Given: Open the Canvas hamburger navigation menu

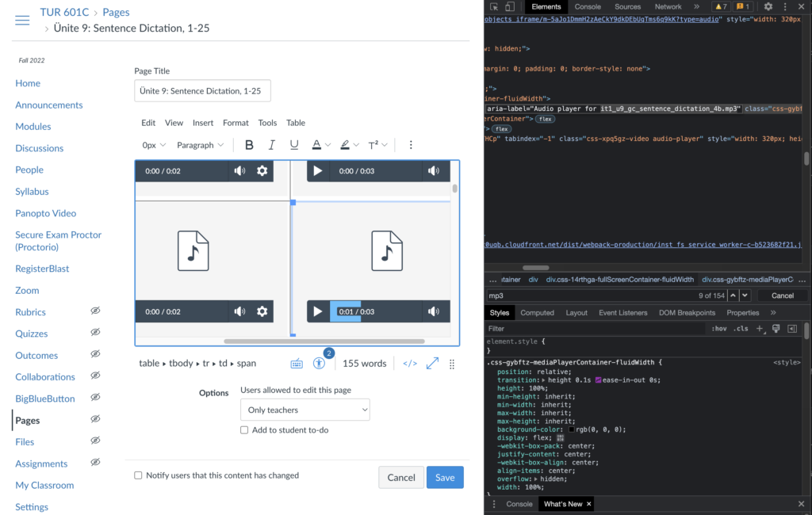Looking at the screenshot, I should [x=22, y=21].
